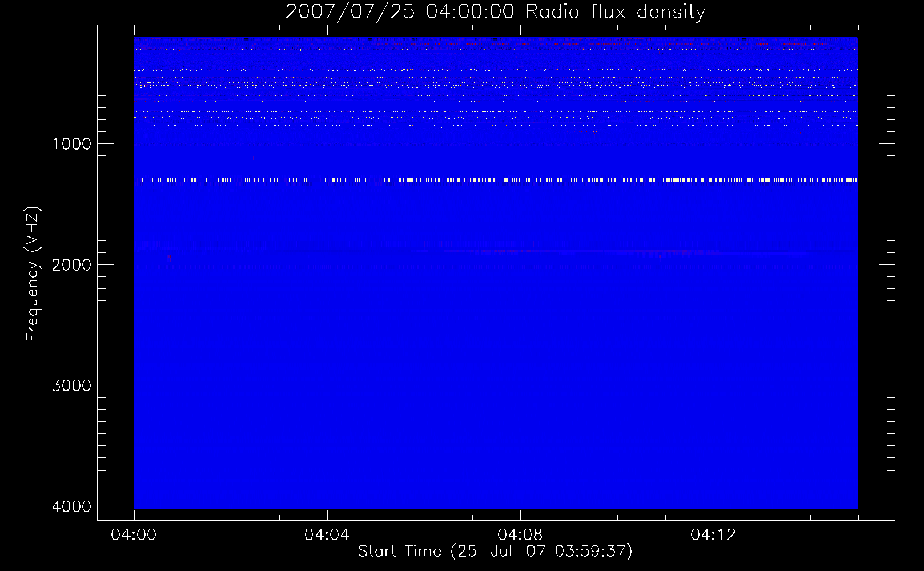Click the 04:00 time tick label

point(134,535)
